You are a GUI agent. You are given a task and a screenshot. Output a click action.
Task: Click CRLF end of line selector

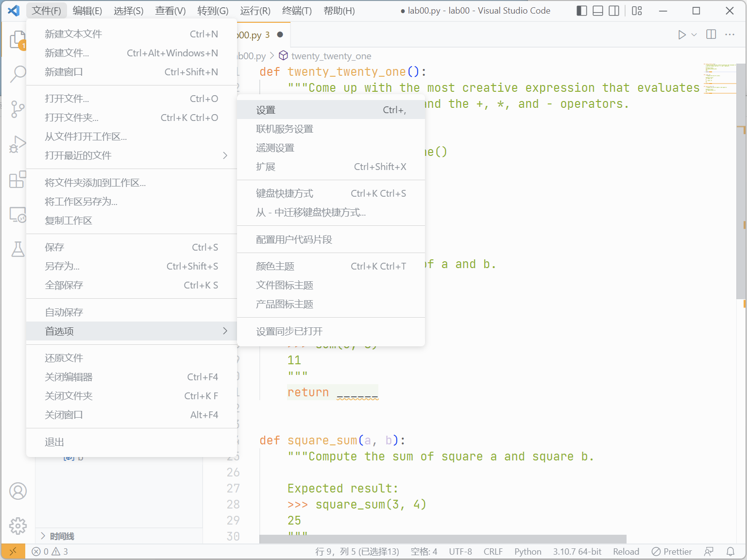[493, 551]
